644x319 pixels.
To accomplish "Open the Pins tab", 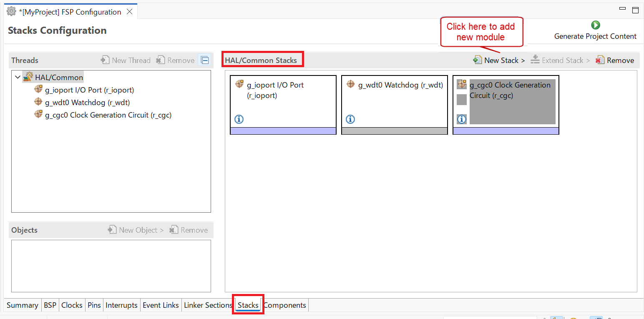I will (94, 305).
